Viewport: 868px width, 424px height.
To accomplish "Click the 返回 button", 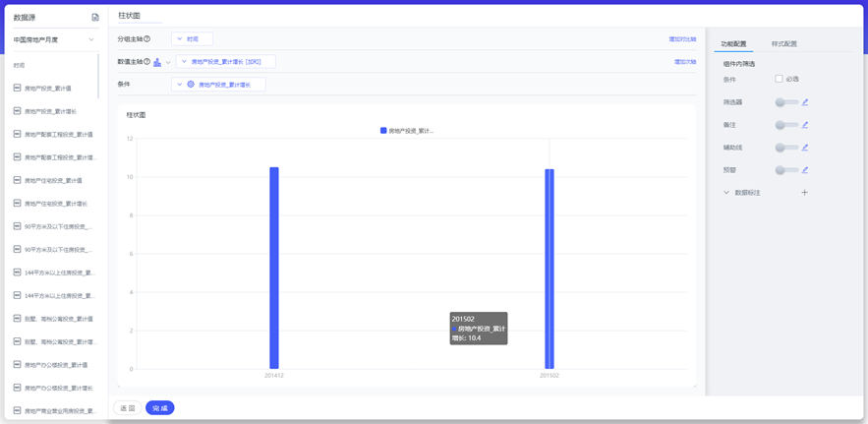I will point(128,408).
